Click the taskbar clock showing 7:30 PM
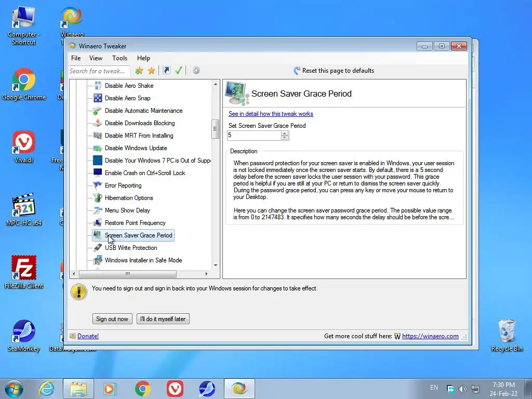 click(x=503, y=389)
